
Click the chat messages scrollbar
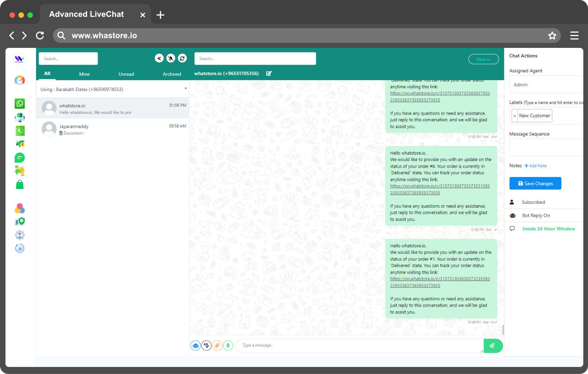pyautogui.click(x=503, y=330)
